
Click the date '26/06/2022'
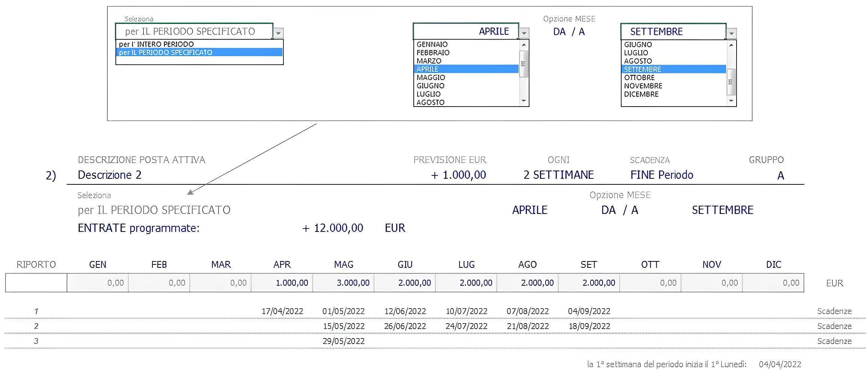coord(405,326)
